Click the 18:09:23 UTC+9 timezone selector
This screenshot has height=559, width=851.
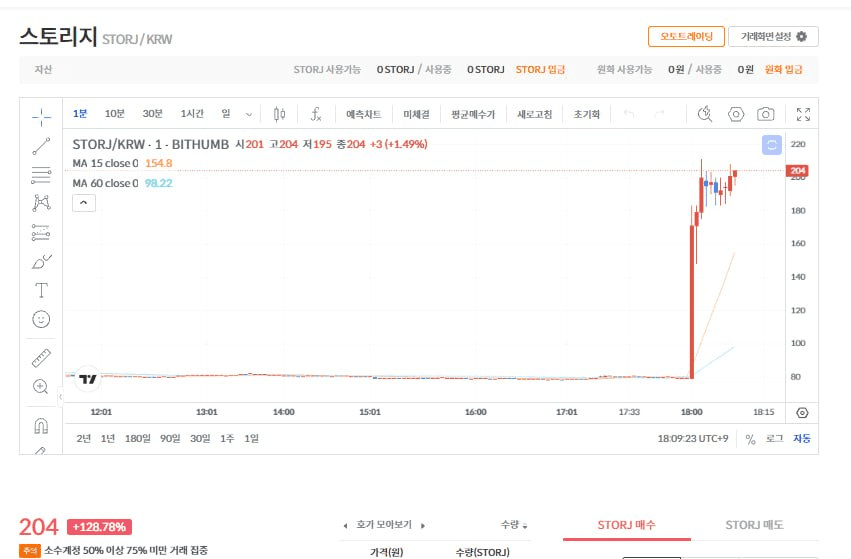point(693,439)
